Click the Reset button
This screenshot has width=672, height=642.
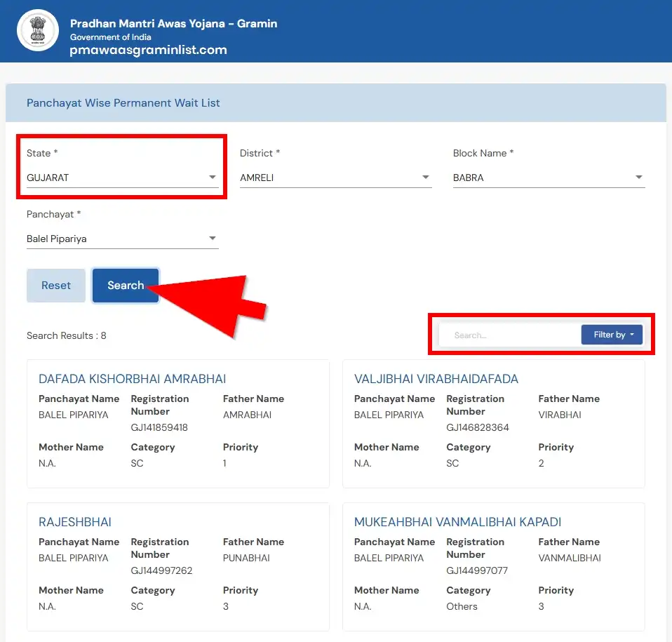point(56,286)
